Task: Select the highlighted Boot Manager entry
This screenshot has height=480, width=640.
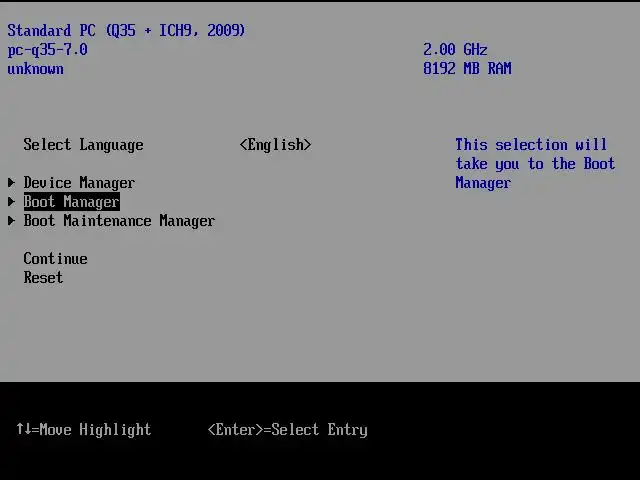Action: tap(71, 202)
